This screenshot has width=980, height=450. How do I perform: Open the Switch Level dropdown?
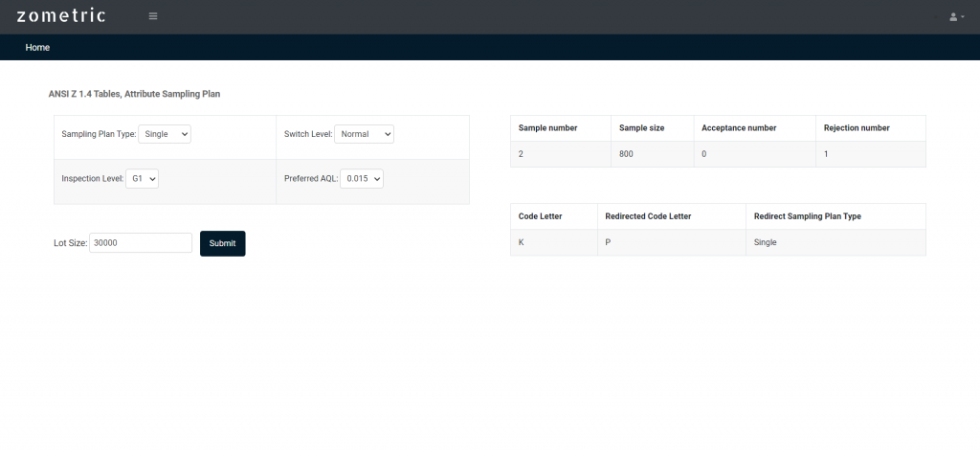364,134
